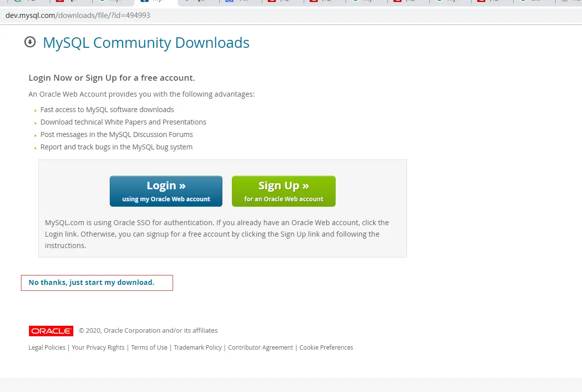The width and height of the screenshot is (582, 392).
Task: Open the Contributor Agreement footer link
Action: point(260,348)
